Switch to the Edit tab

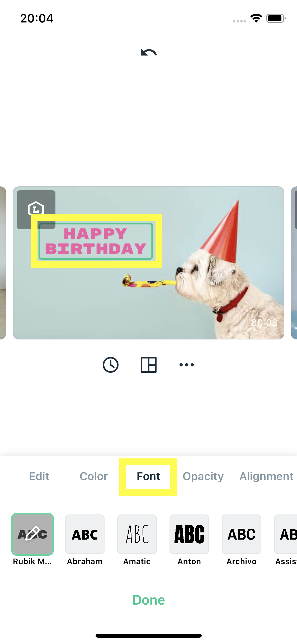pos(39,476)
